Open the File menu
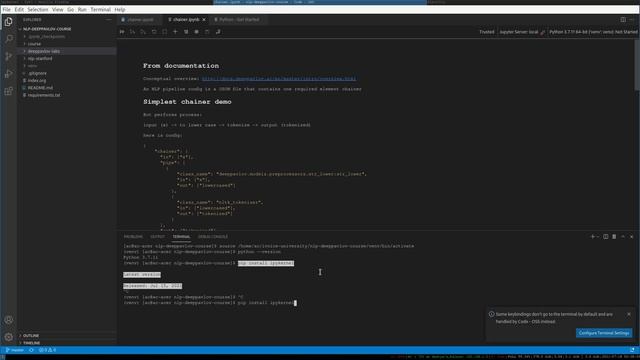Screen dimensions: 640x360 coord(7,9)
